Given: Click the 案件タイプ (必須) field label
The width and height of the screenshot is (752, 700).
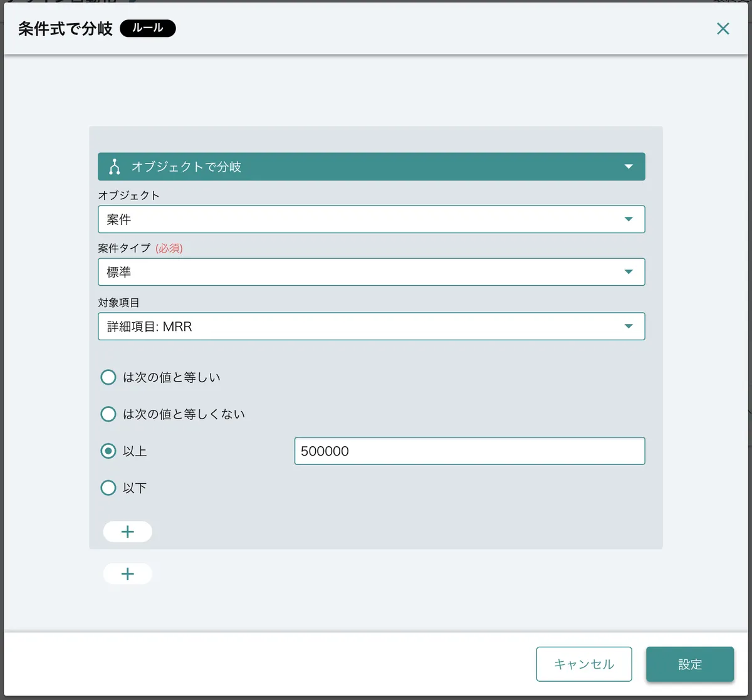Looking at the screenshot, I should (x=140, y=248).
